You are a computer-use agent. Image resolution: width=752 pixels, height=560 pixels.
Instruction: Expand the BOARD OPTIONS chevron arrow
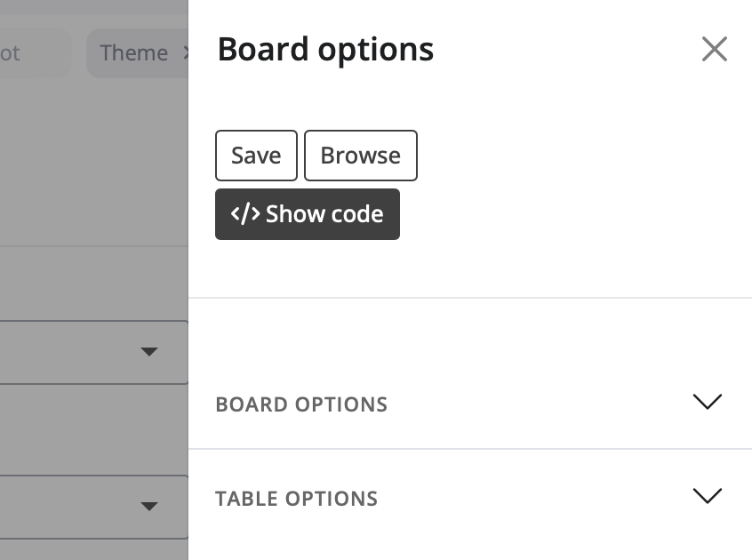[x=707, y=402]
